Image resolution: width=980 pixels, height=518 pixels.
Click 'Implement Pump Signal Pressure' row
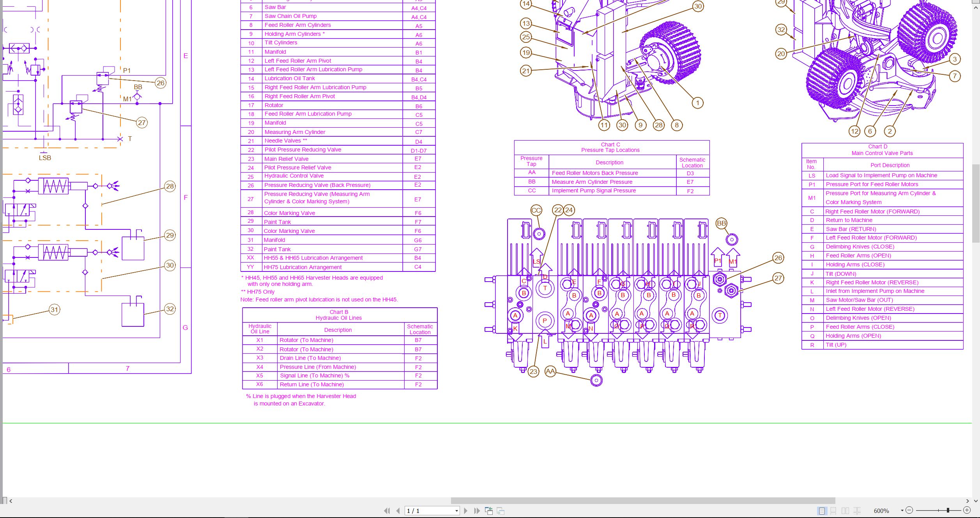click(612, 191)
